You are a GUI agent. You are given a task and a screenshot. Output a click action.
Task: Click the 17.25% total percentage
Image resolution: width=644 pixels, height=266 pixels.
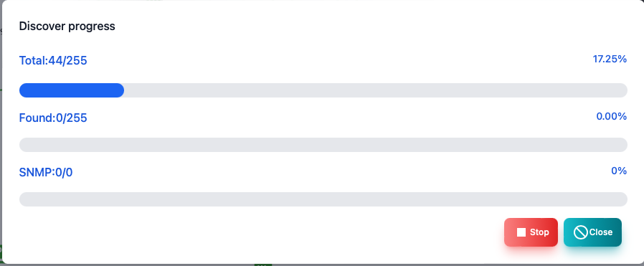pos(610,59)
